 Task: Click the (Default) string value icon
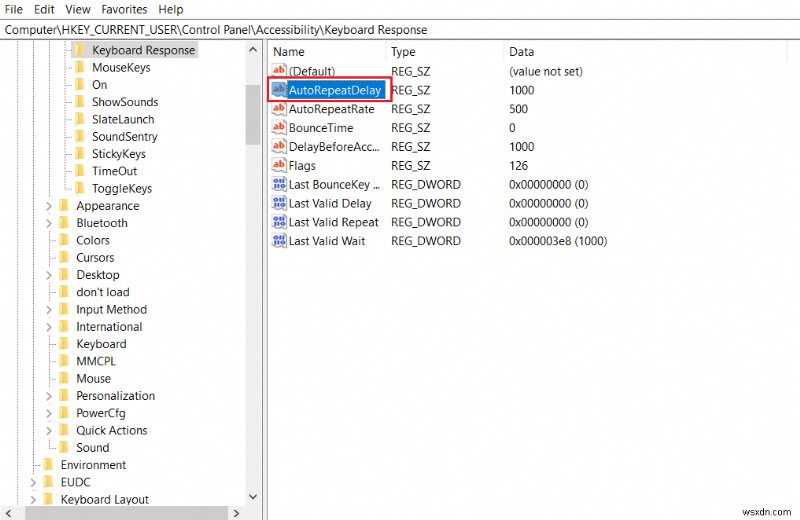(x=279, y=71)
